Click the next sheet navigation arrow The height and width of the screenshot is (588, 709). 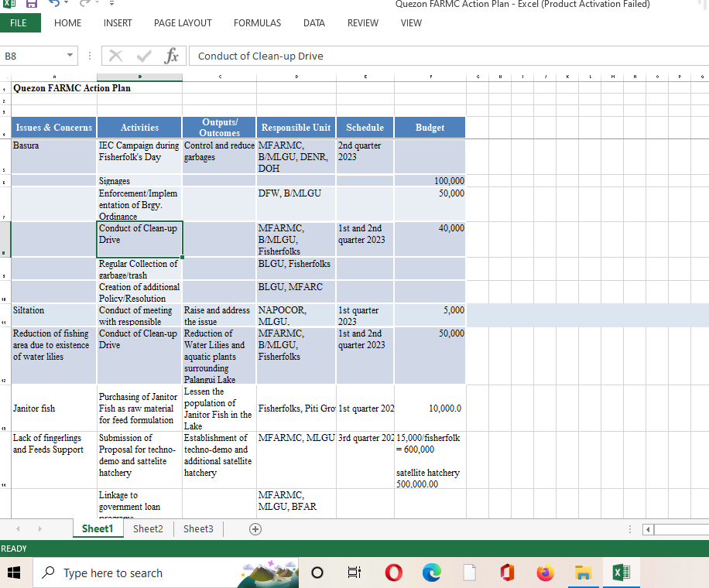39,528
